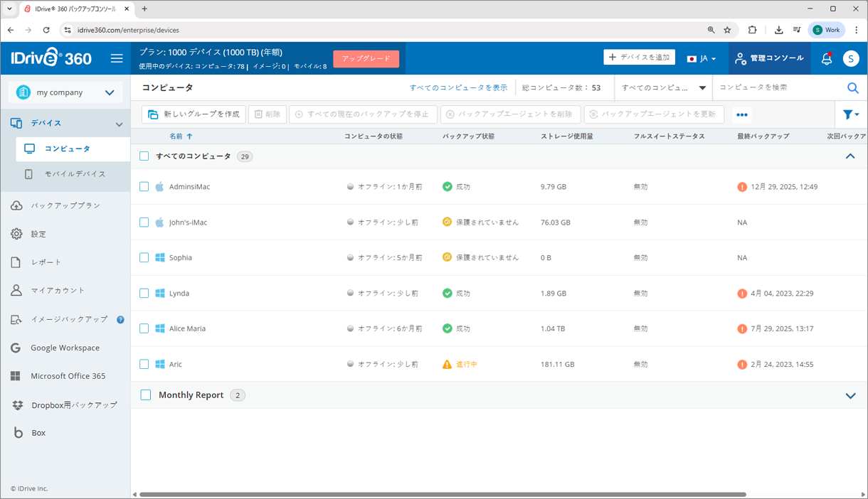Click the user profile avatar S

tap(851, 59)
